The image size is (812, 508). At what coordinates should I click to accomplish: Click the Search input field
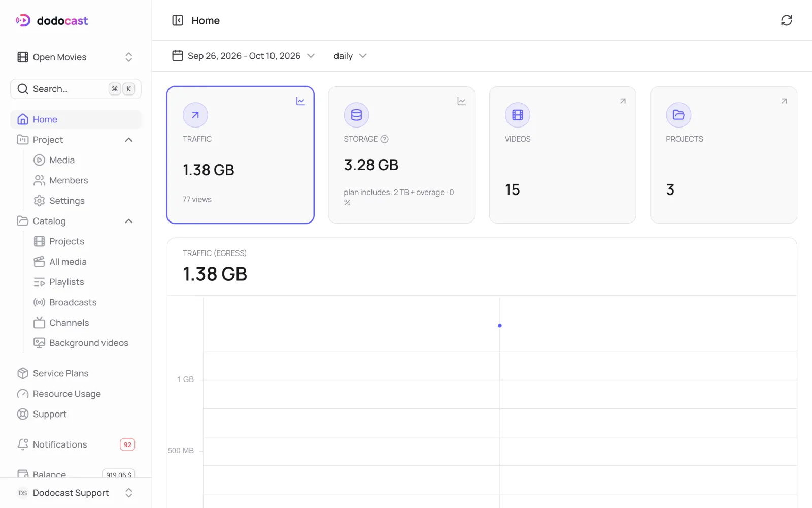[76, 89]
